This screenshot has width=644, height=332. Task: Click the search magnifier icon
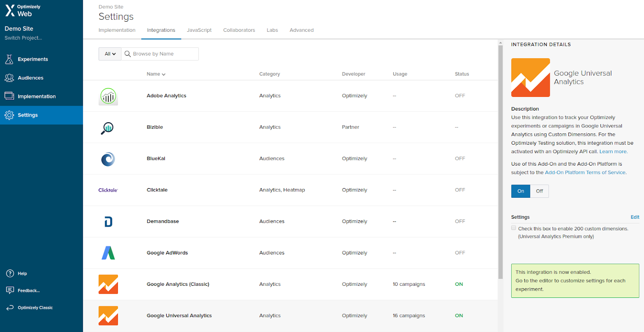[128, 54]
